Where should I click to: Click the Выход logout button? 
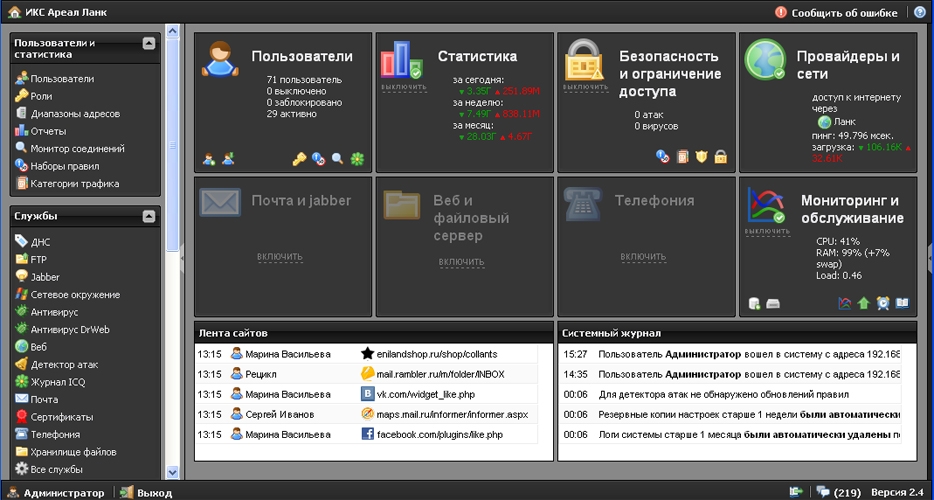coord(145,492)
